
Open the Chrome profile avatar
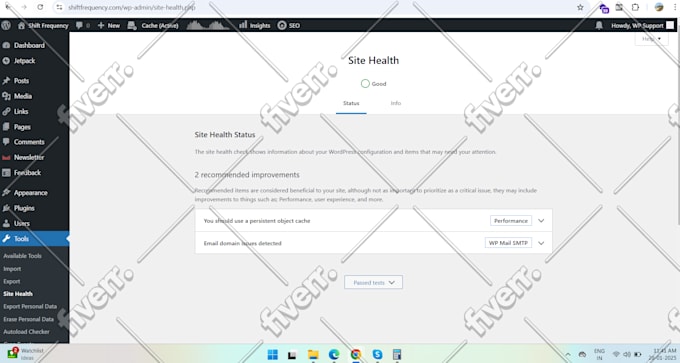click(659, 7)
